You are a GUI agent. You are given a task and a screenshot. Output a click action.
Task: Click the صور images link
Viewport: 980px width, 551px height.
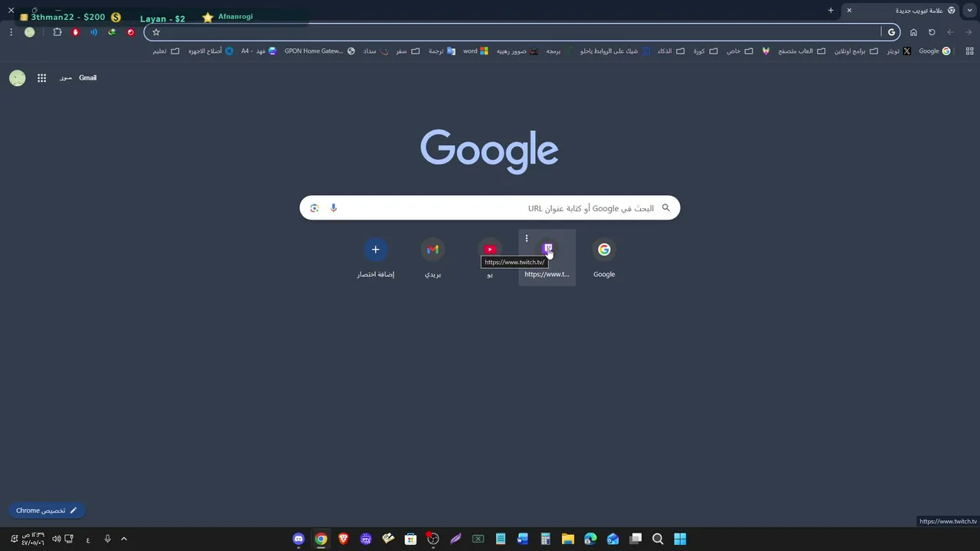pos(66,78)
